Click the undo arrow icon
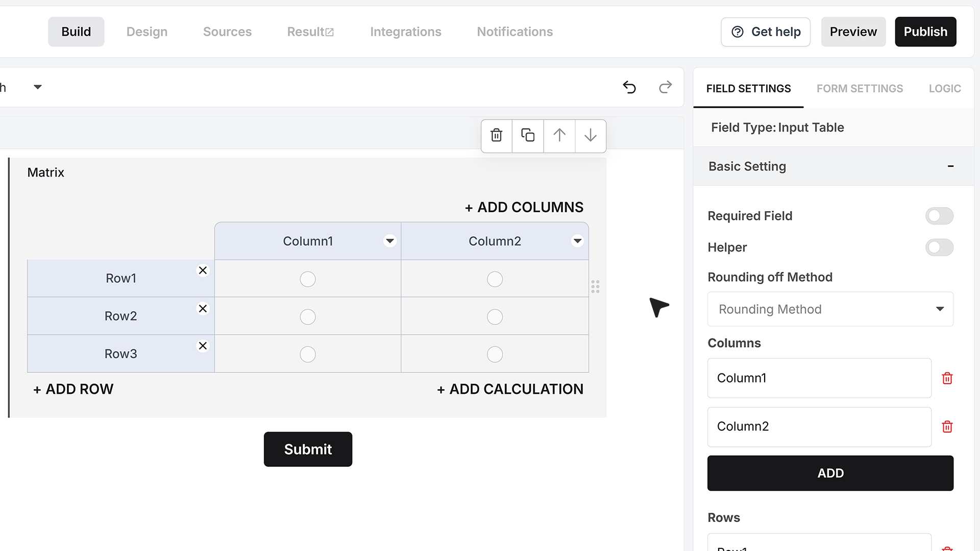Screen dimensions: 980x551 629,87
